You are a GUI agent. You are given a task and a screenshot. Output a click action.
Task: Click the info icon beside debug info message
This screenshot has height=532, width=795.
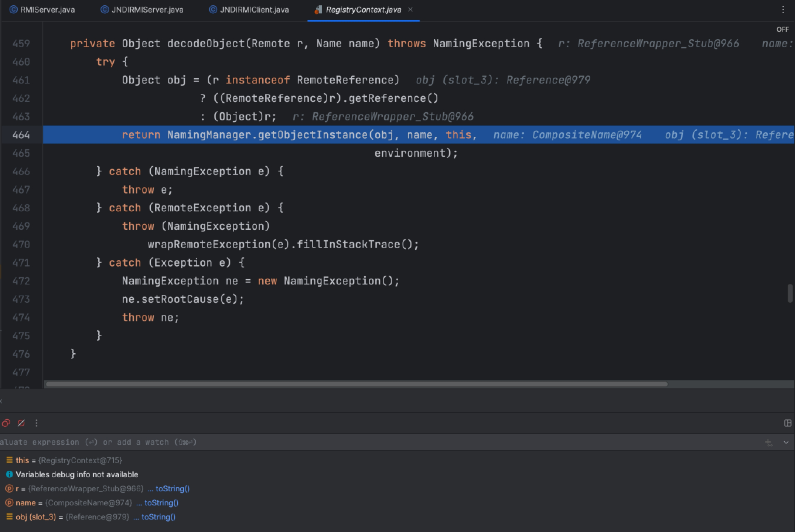coord(9,474)
